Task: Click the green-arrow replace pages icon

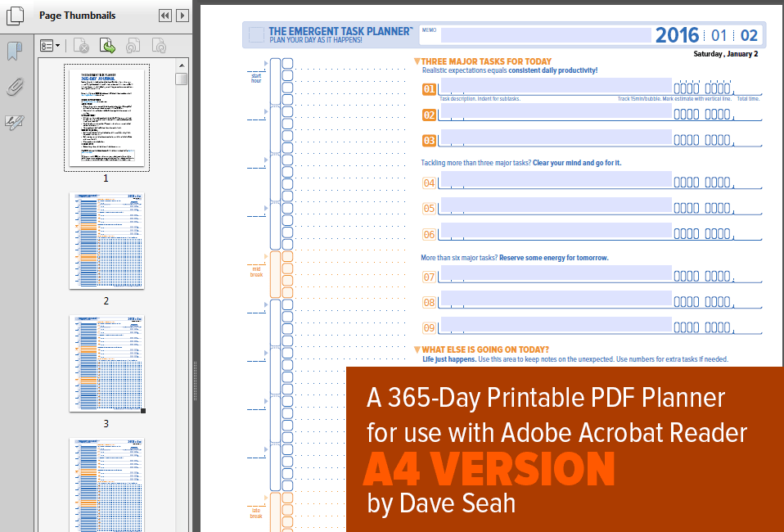Action: [x=107, y=46]
